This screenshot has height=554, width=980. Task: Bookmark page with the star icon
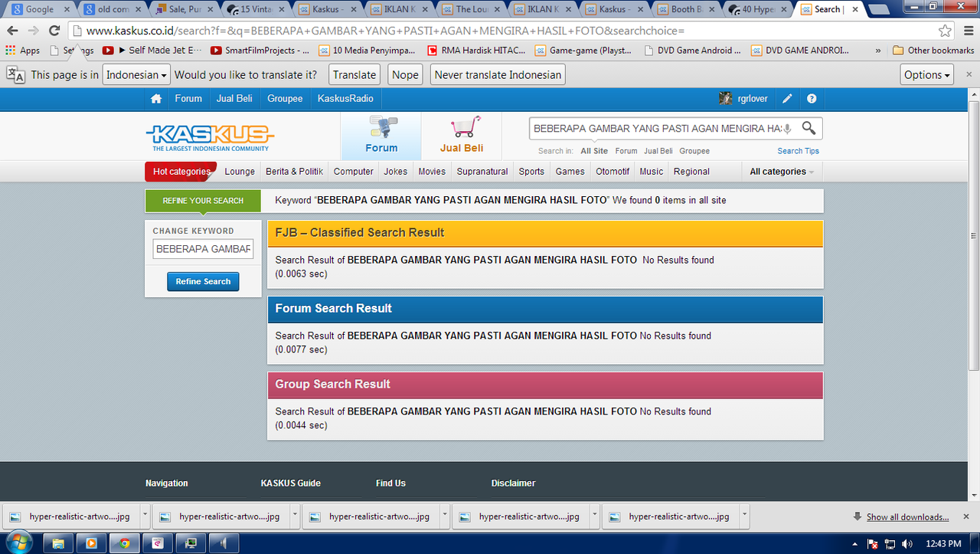point(946,31)
